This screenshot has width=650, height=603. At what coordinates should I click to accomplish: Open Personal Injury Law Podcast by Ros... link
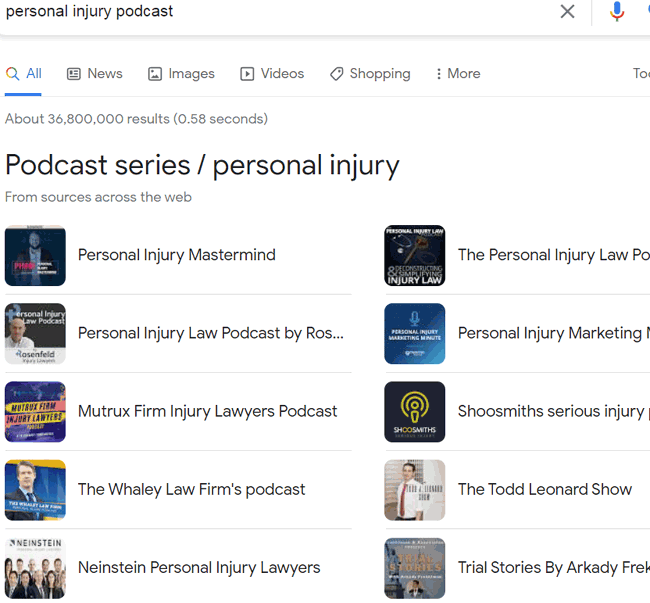211,333
